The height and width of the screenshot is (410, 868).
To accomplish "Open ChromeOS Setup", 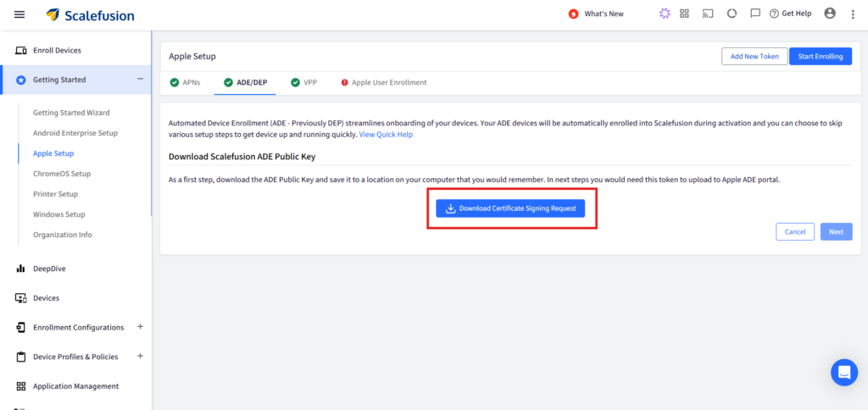I will (62, 174).
